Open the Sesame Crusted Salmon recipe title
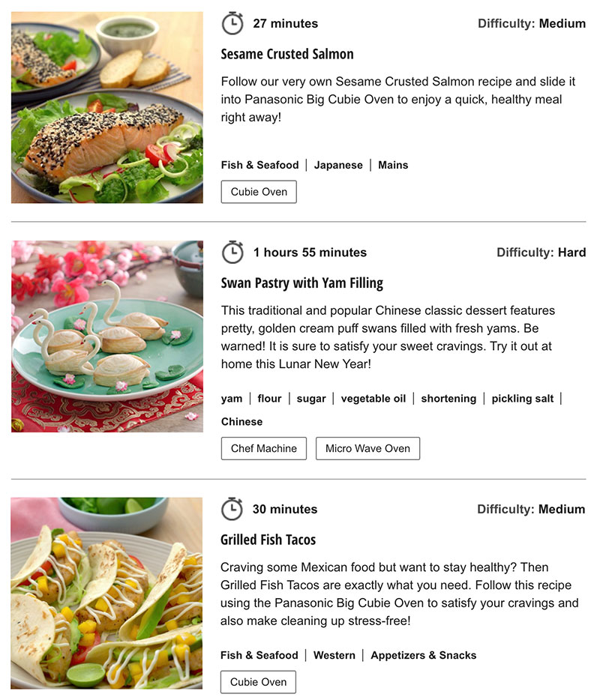This screenshot has height=700, width=600. [287, 54]
